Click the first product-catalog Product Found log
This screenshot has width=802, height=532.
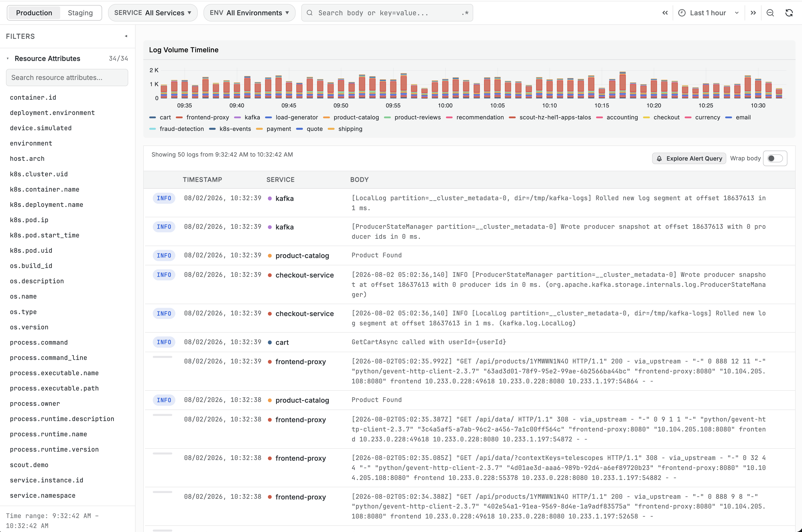(470, 256)
